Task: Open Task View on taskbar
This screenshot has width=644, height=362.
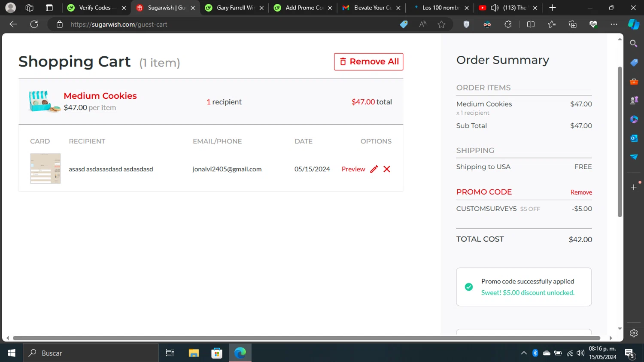Action: [x=170, y=353]
